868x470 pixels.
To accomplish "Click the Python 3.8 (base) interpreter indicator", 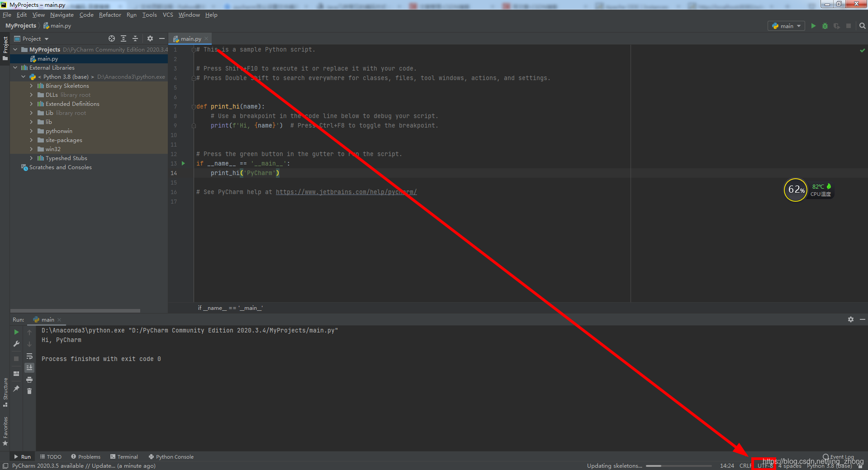I will [829, 466].
